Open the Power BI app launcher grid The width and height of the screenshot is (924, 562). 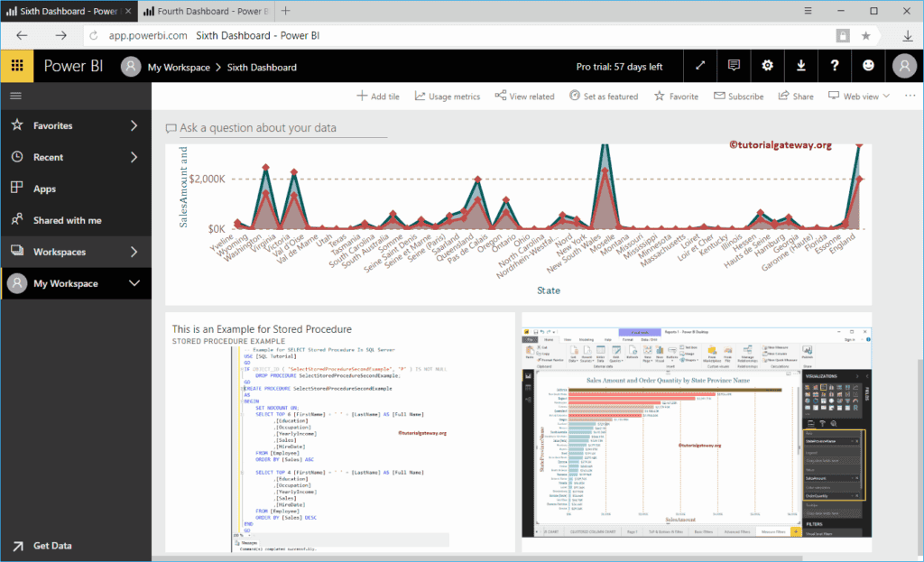point(17,66)
